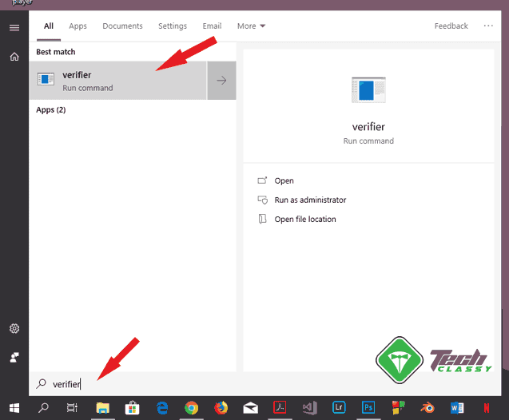Click the magnifier icon in search box
The width and height of the screenshot is (509, 420).
click(42, 384)
